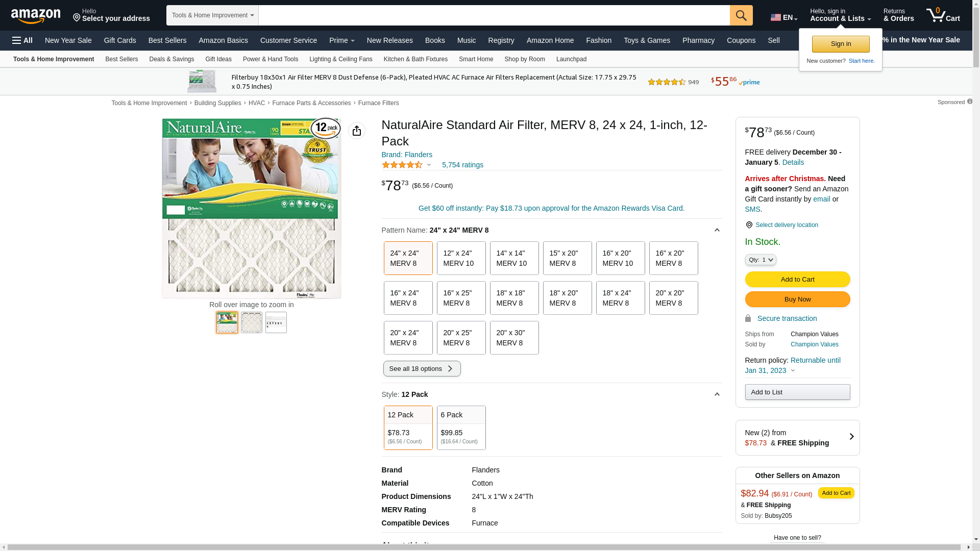
Task: Open the Qty quantity dropdown
Action: [760, 260]
